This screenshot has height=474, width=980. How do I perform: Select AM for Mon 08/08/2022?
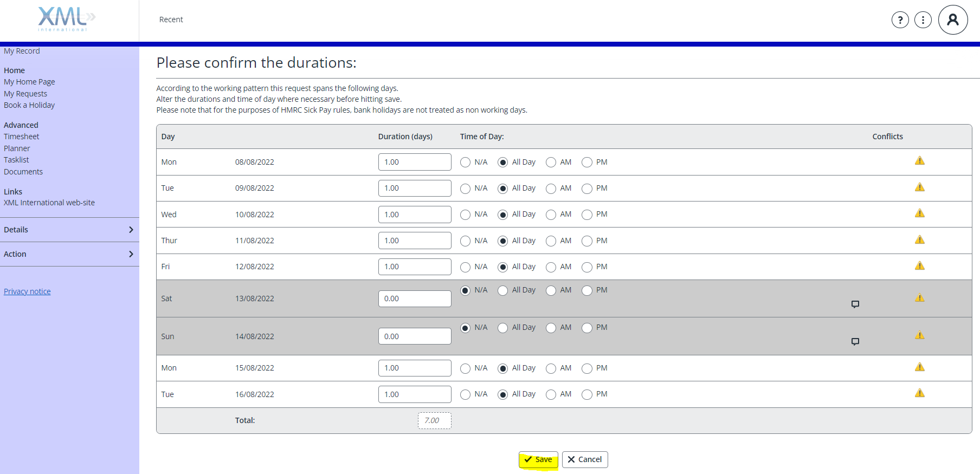(551, 163)
